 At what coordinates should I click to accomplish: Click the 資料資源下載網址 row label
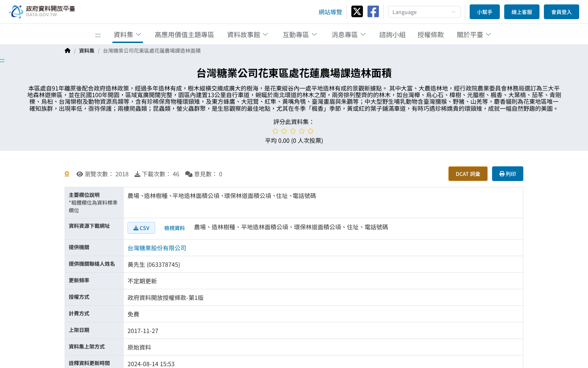[89, 226]
